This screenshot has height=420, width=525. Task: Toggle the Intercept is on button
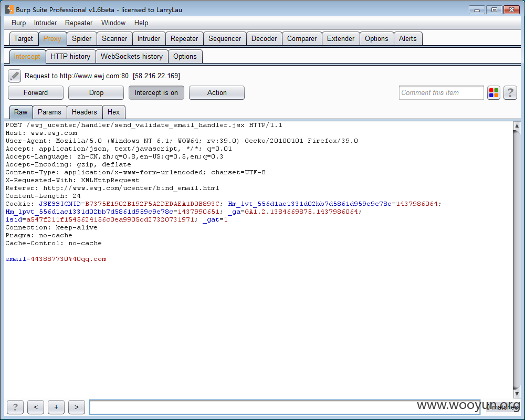pyautogui.click(x=156, y=93)
